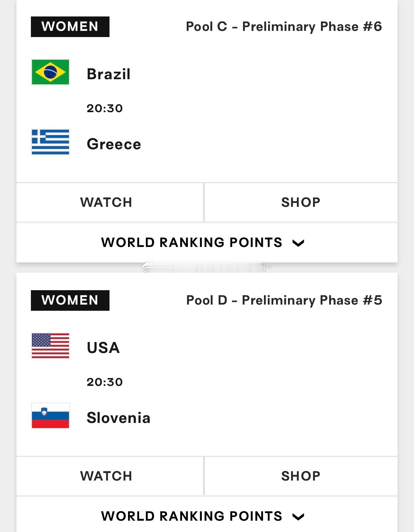Open the Slovenia team name

(x=118, y=418)
